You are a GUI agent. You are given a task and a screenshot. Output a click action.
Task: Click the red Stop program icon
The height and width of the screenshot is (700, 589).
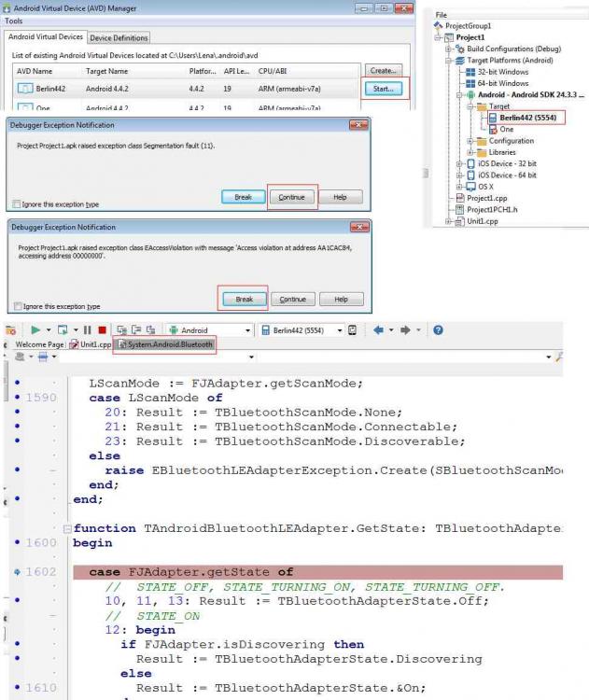(x=103, y=329)
